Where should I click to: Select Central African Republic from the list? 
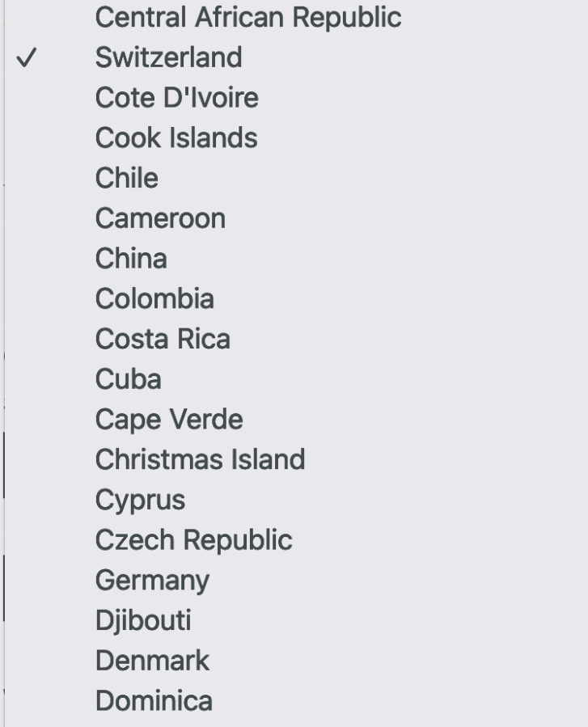click(x=247, y=17)
